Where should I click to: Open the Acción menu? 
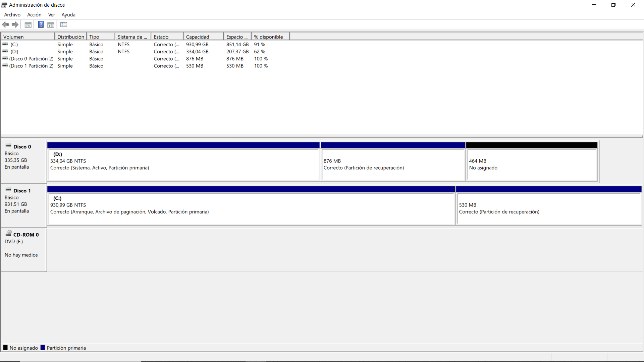(34, 15)
